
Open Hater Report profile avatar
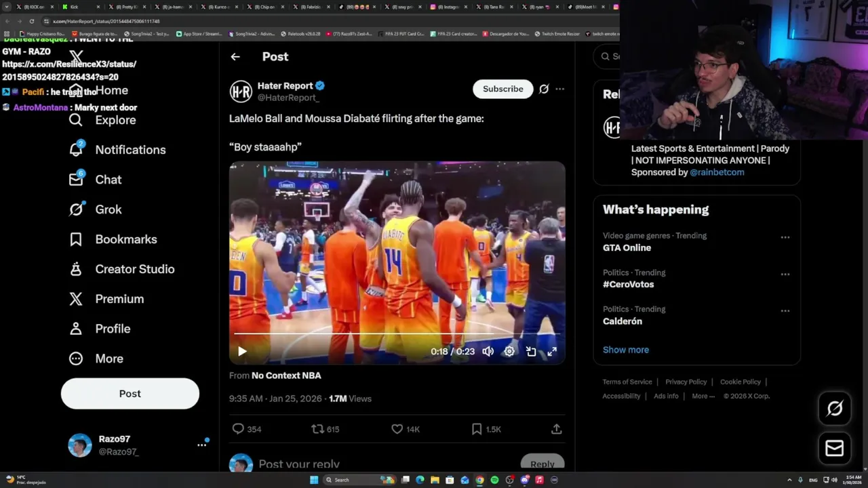click(x=241, y=91)
